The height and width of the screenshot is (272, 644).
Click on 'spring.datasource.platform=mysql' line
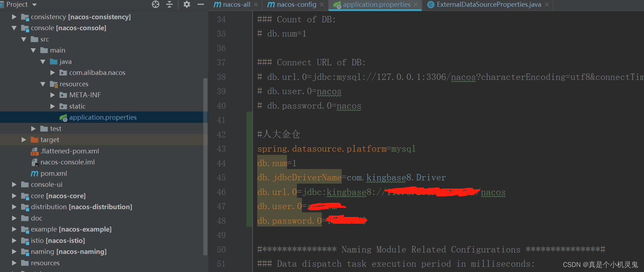point(336,149)
